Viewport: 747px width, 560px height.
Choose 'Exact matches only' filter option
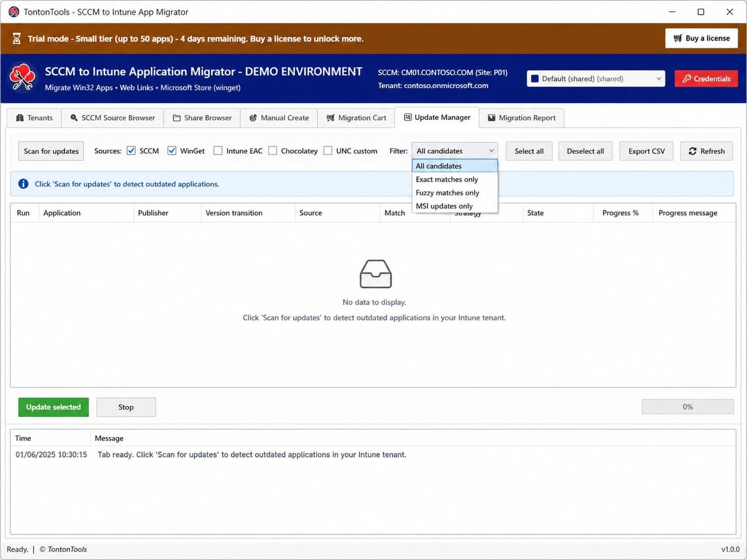pyautogui.click(x=454, y=179)
